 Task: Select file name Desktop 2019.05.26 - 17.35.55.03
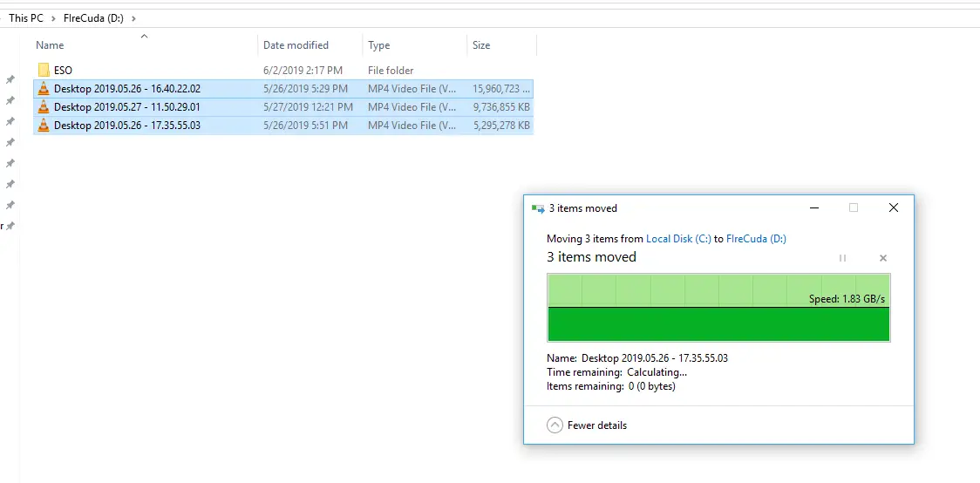(x=127, y=125)
